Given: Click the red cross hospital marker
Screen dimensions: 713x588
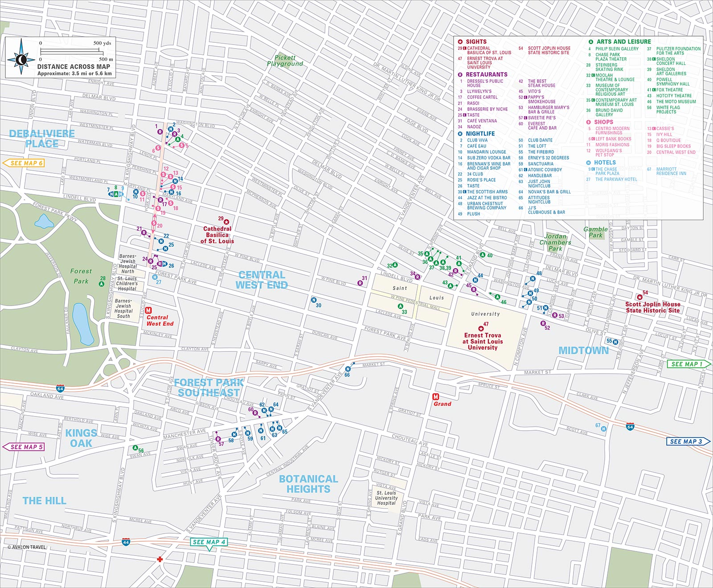Looking at the screenshot, I should point(160,559).
